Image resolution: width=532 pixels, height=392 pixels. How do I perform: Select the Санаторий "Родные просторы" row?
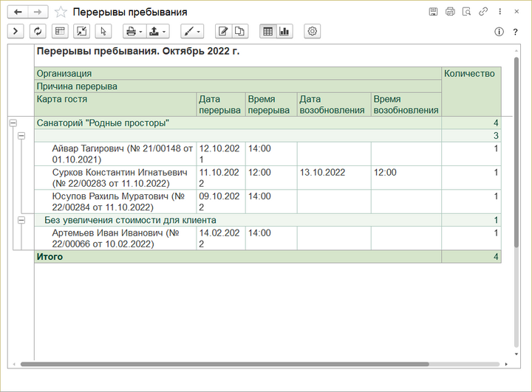(x=267, y=123)
